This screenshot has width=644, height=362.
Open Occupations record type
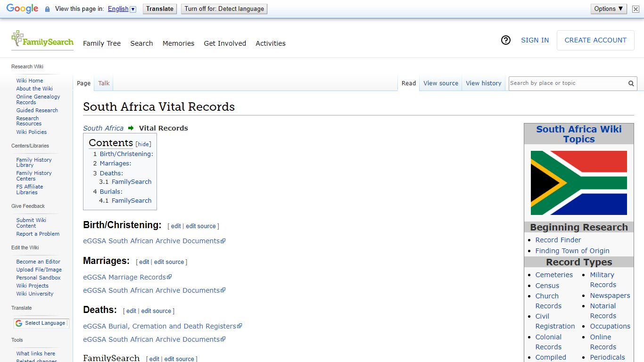(x=610, y=326)
